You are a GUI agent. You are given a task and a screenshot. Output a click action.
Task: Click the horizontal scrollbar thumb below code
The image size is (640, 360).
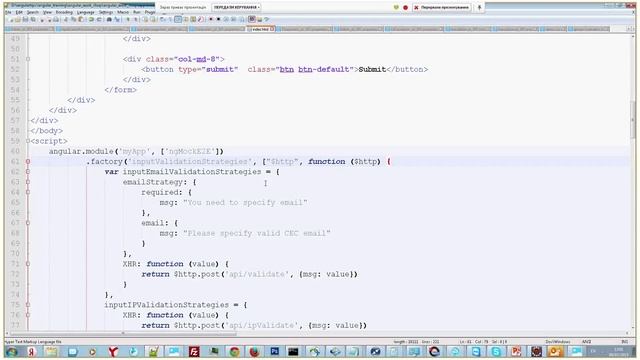122,333
